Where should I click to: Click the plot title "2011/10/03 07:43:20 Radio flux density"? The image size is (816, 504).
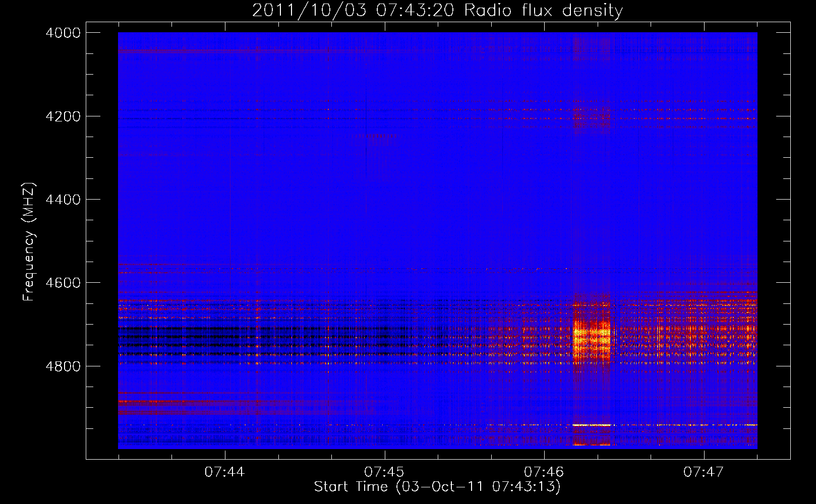(x=437, y=10)
